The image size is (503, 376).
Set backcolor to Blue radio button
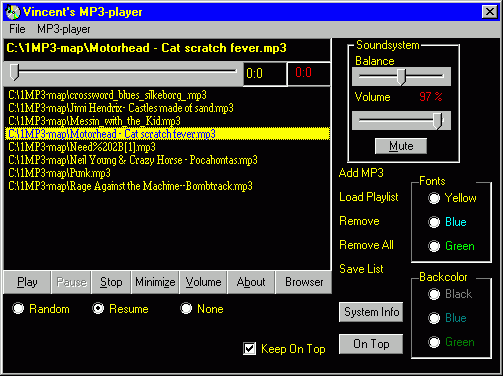pos(434,318)
